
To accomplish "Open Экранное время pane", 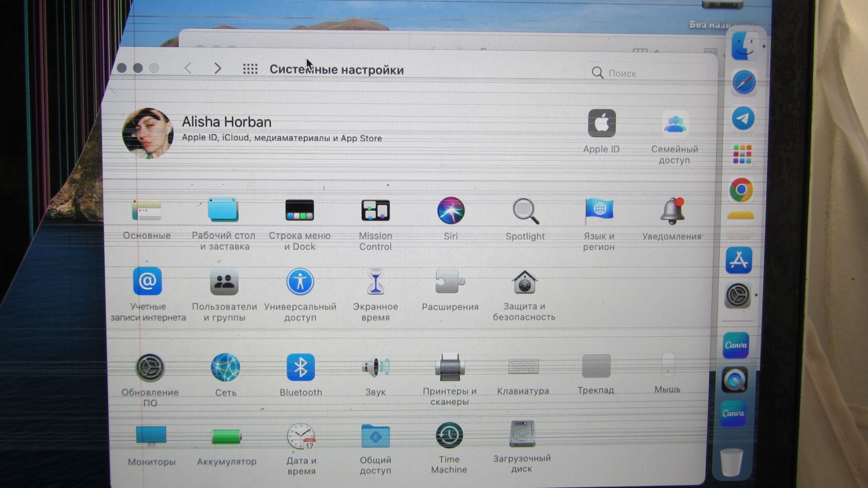I will pos(376,282).
